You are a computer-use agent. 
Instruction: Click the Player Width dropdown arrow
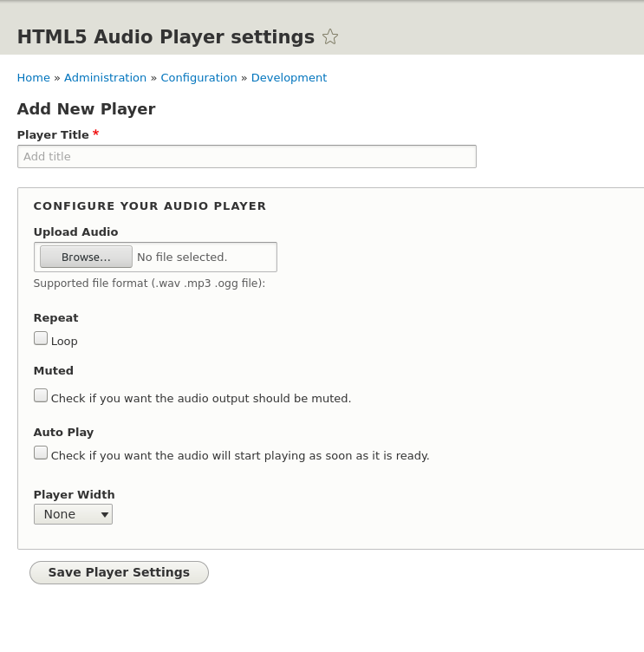[x=105, y=515]
